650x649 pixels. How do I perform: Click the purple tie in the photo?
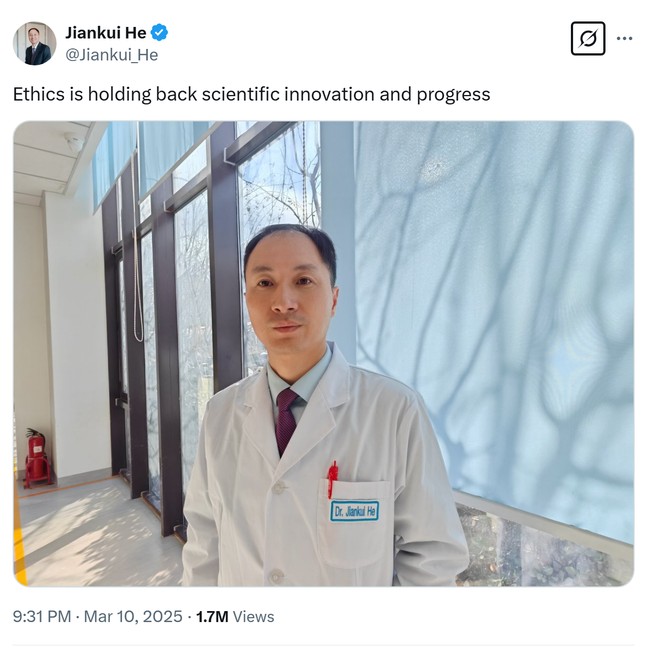click(x=286, y=421)
